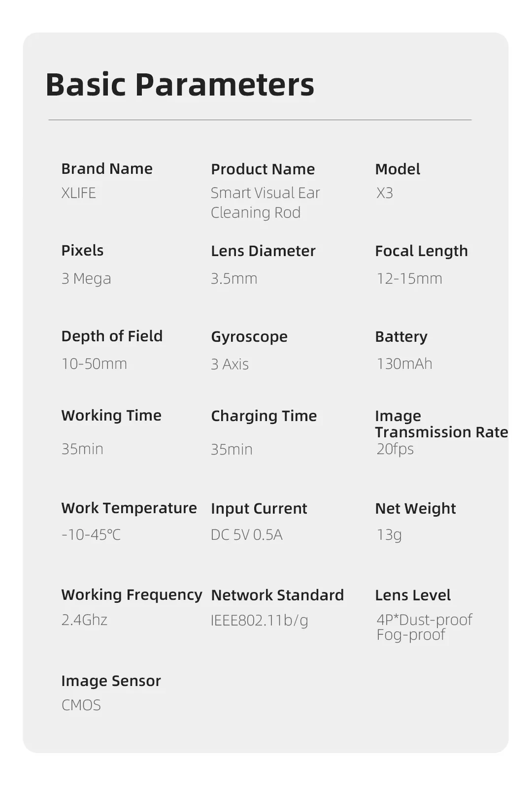Click the Pixels label
This screenshot has height=786, width=532.
point(82,251)
